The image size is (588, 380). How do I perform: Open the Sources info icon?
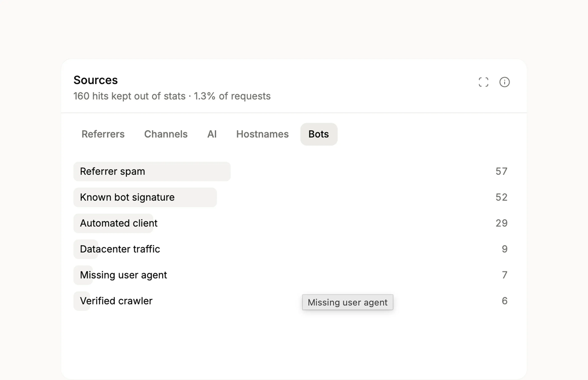pyautogui.click(x=504, y=82)
